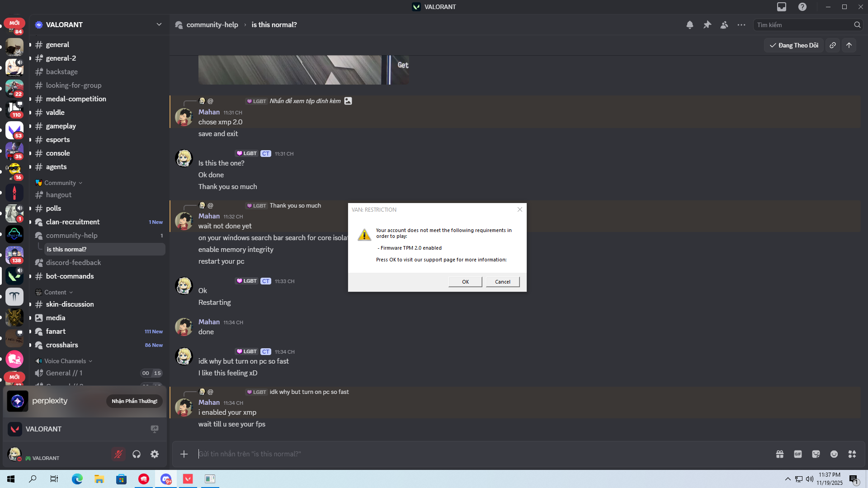Open Windows notification center icon
The height and width of the screenshot is (488, 868).
coord(854,479)
